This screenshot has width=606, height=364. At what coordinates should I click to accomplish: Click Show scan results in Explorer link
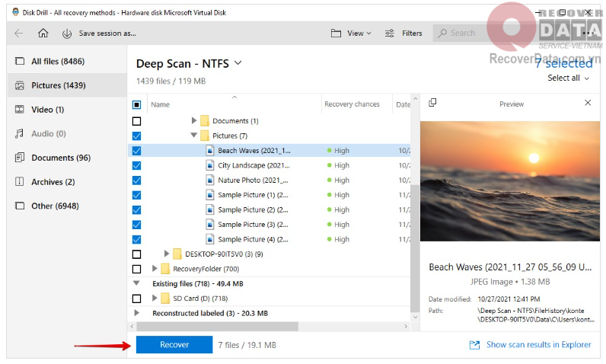(x=538, y=345)
